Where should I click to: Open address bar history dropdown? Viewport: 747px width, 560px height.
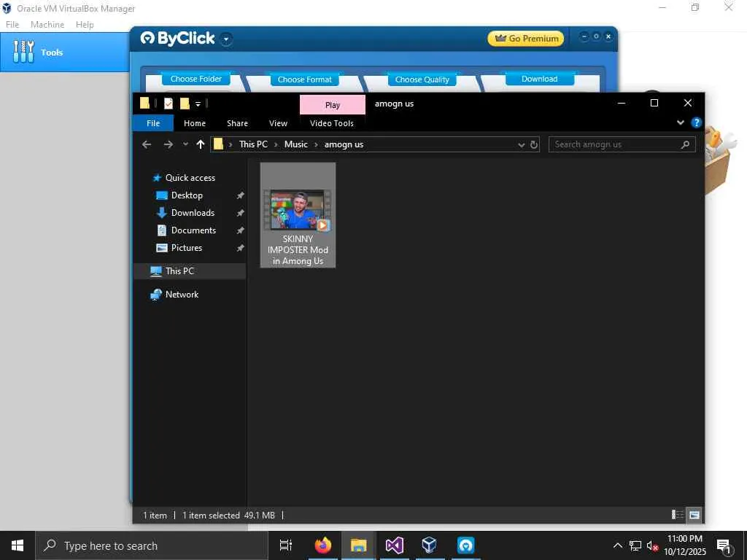pos(521,145)
